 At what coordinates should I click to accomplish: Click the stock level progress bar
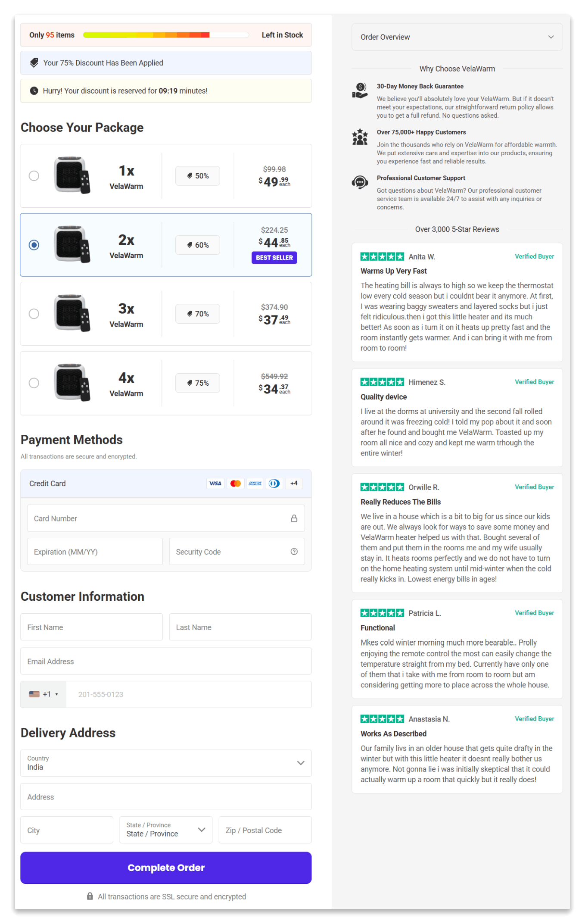(x=166, y=35)
